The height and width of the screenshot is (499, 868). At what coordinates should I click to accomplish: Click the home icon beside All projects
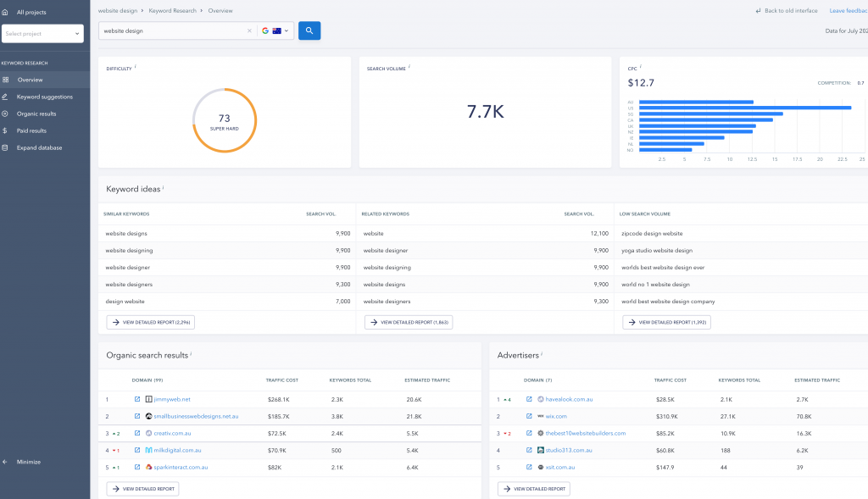pyautogui.click(x=6, y=13)
